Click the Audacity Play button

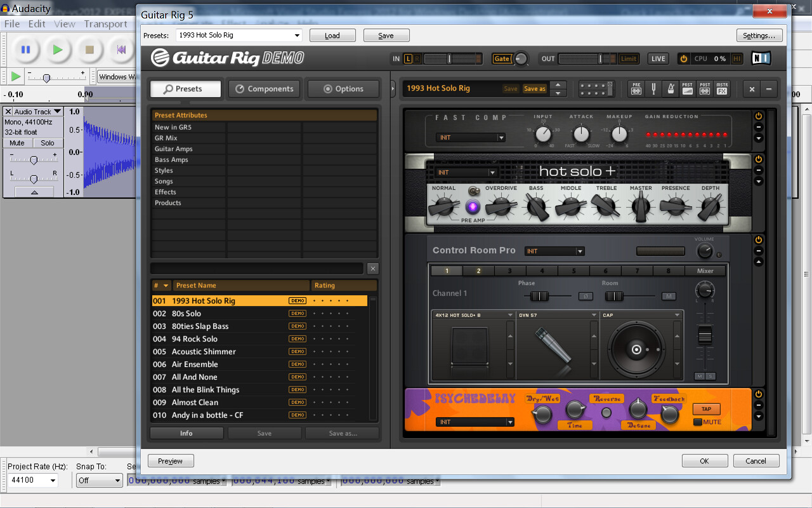point(58,49)
